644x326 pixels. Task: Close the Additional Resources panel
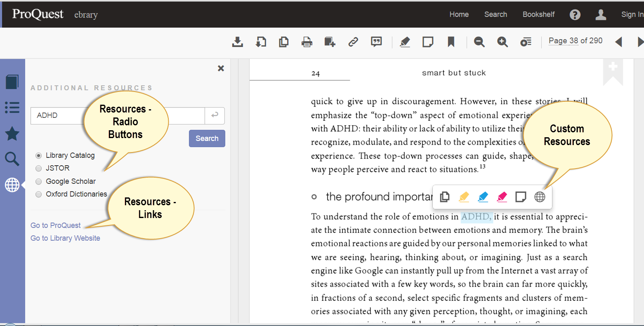tap(221, 68)
